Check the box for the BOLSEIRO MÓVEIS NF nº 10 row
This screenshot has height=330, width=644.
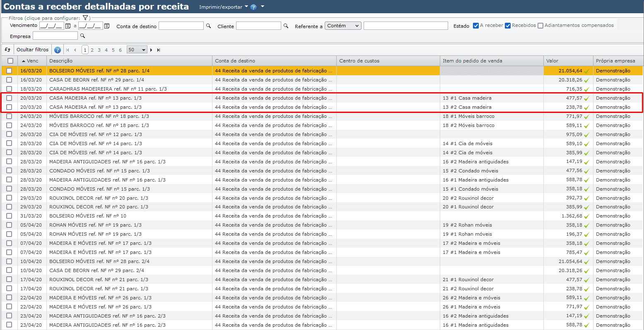click(9, 216)
